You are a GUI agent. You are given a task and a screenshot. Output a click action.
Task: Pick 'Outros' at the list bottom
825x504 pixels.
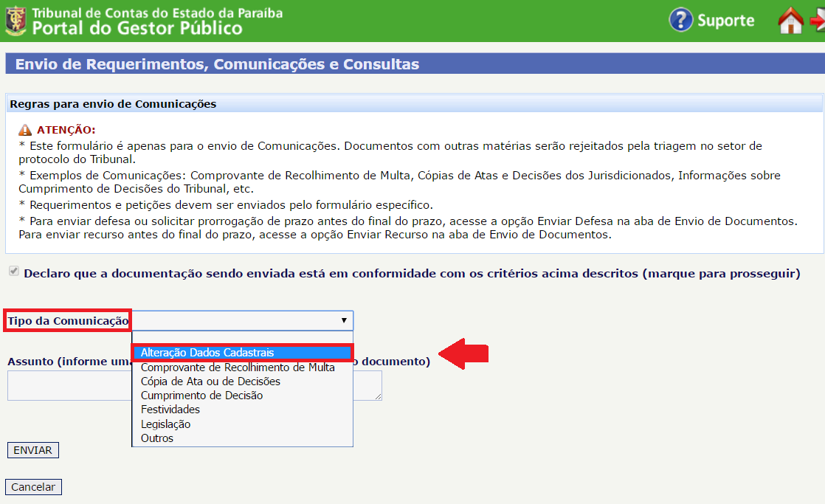click(x=157, y=438)
